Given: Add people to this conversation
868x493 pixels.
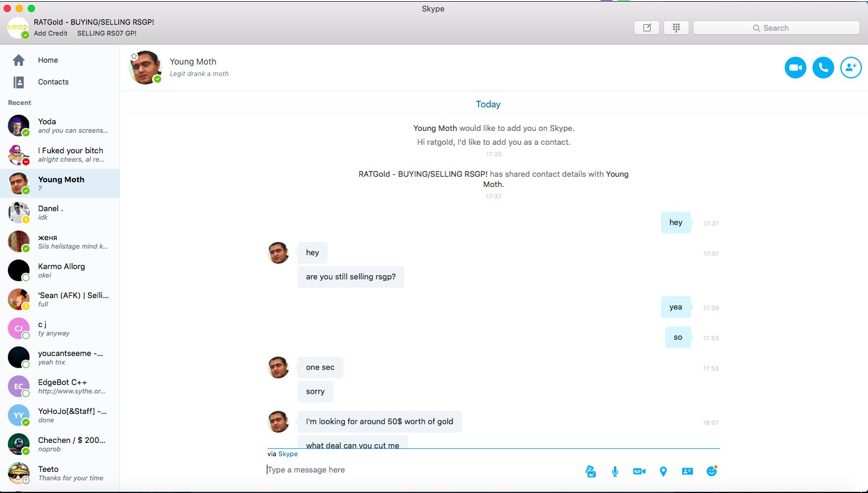Looking at the screenshot, I should point(851,68).
